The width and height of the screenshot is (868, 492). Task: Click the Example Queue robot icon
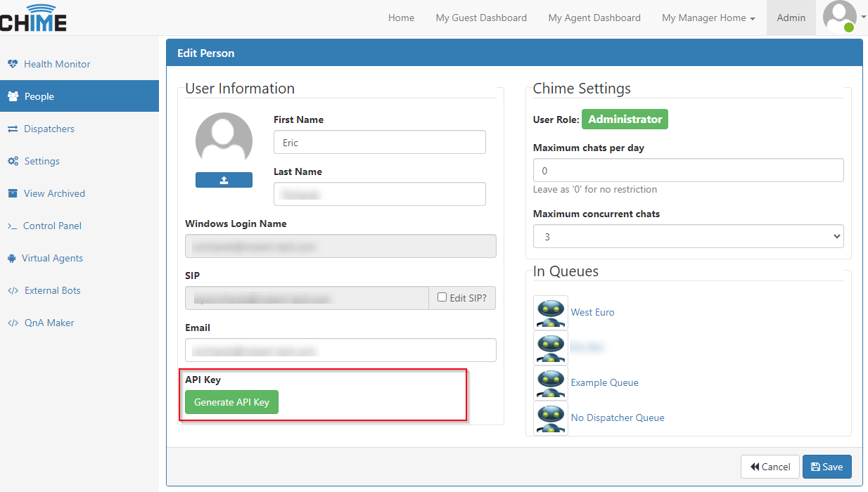click(551, 382)
